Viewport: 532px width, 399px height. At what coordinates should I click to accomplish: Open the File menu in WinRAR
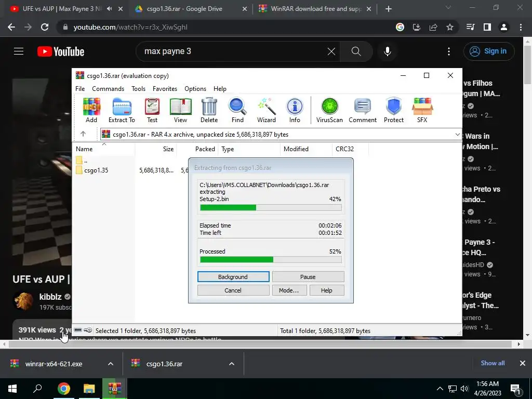pos(80,88)
